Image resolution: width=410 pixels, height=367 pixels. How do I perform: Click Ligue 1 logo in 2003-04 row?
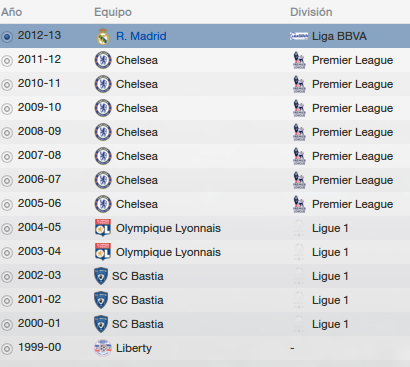(x=299, y=252)
